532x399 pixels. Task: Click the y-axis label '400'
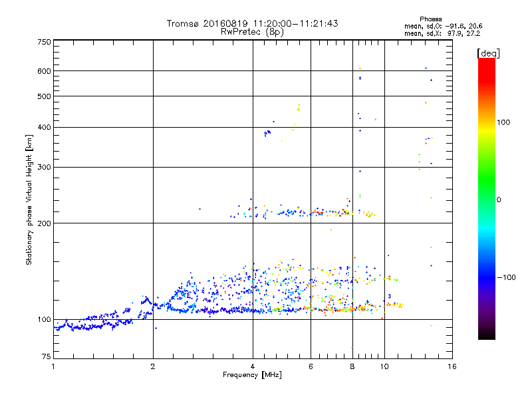tap(44, 127)
